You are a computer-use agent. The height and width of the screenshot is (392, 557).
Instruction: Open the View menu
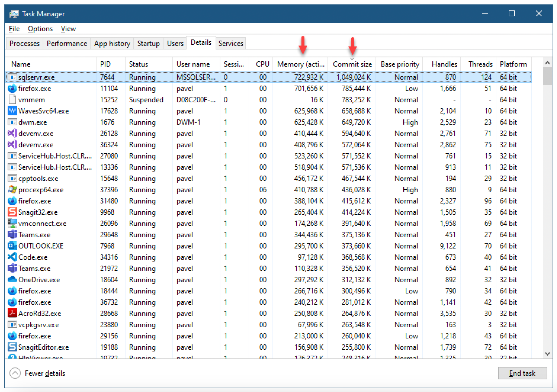(68, 29)
